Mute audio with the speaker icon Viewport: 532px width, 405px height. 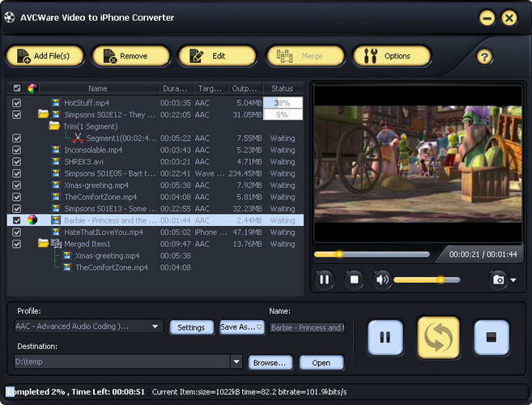point(382,279)
